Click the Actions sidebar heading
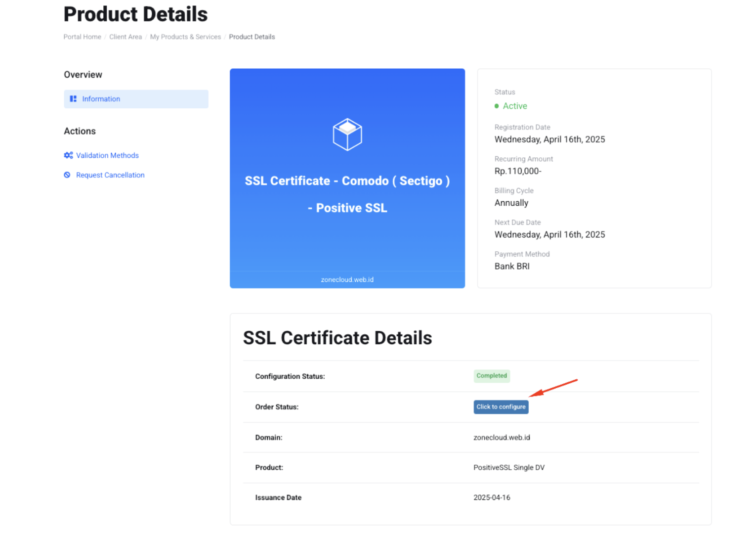 click(80, 131)
